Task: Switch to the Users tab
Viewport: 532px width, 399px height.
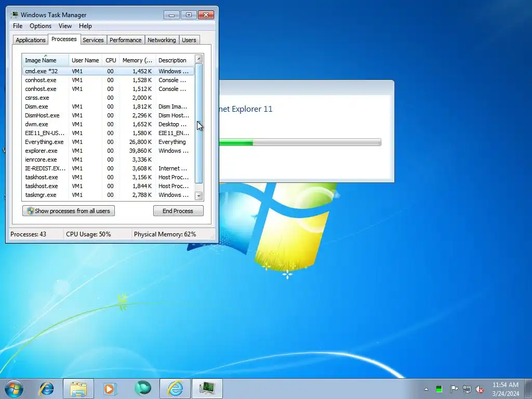Action: 189,40
